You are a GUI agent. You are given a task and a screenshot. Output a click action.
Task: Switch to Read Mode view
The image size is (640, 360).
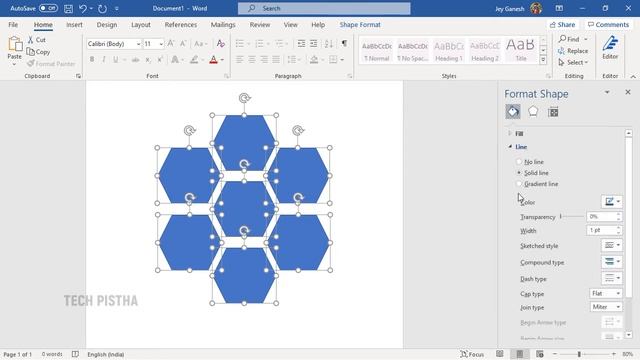(x=500, y=354)
